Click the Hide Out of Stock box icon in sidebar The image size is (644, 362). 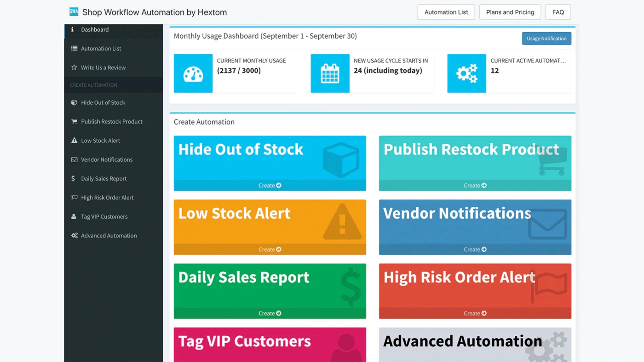(x=74, y=102)
